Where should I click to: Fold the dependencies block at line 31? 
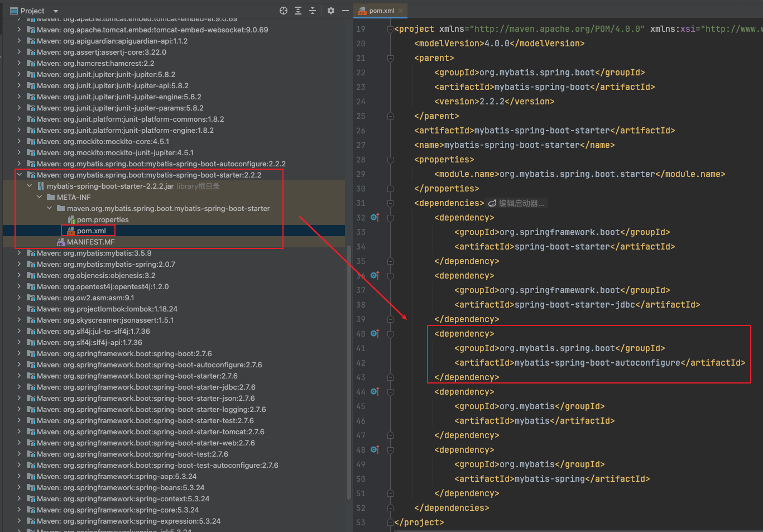coord(390,203)
